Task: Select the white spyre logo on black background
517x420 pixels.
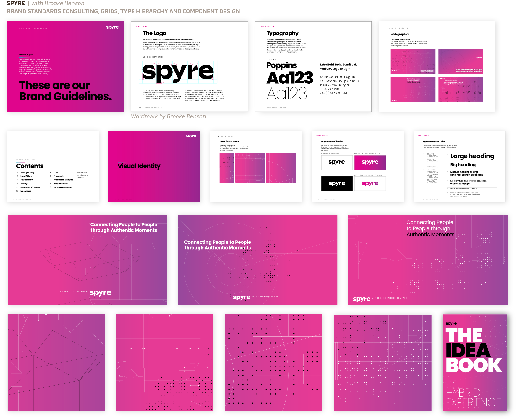Action: tap(336, 183)
